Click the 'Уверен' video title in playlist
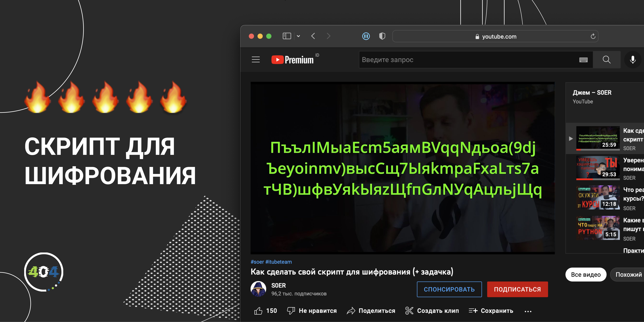 coord(633,164)
